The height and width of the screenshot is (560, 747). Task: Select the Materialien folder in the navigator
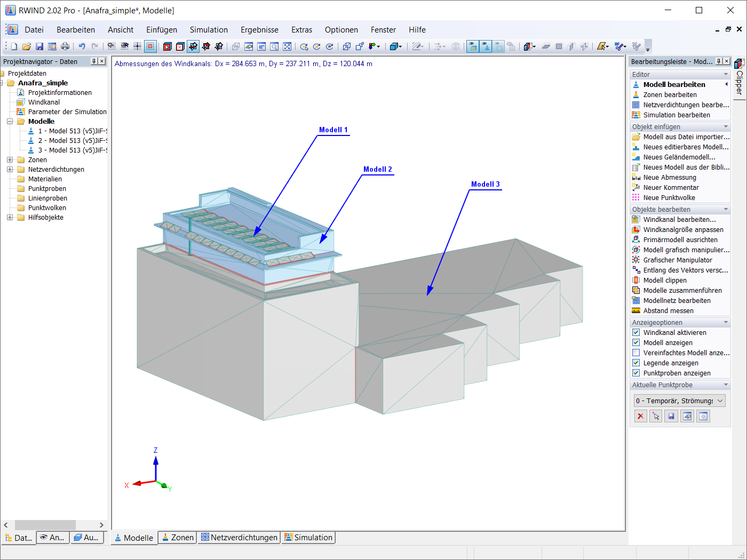point(45,179)
